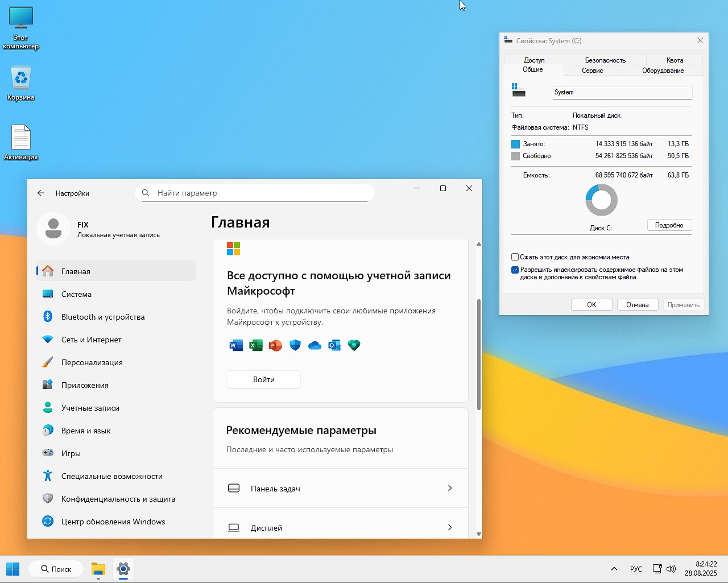Click the Занято blue color legend square
The width and height of the screenshot is (728, 583).
click(516, 144)
